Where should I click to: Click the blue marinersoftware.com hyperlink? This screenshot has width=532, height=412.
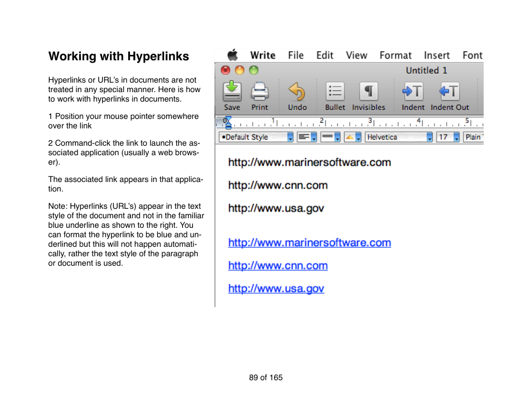coord(309,242)
